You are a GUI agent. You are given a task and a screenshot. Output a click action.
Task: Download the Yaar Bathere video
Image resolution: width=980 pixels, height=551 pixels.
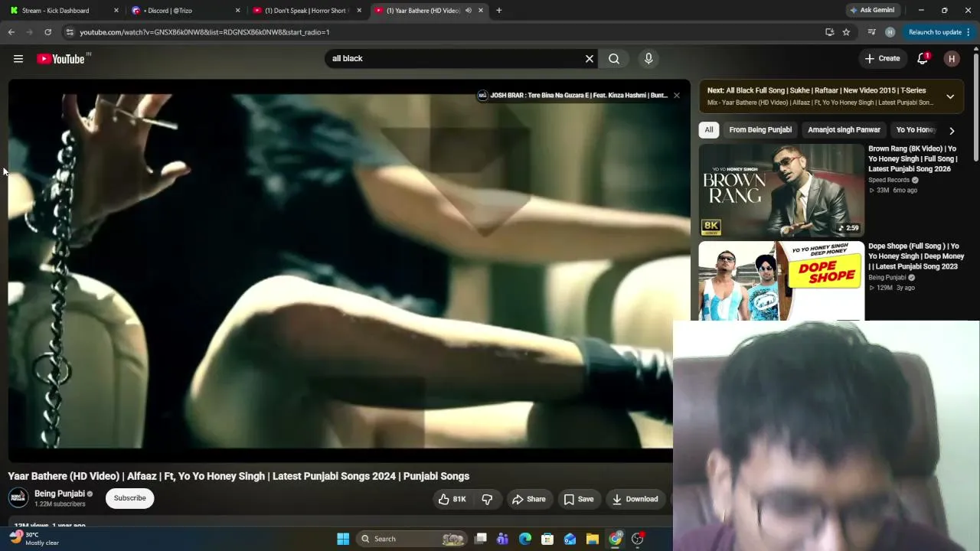click(635, 499)
